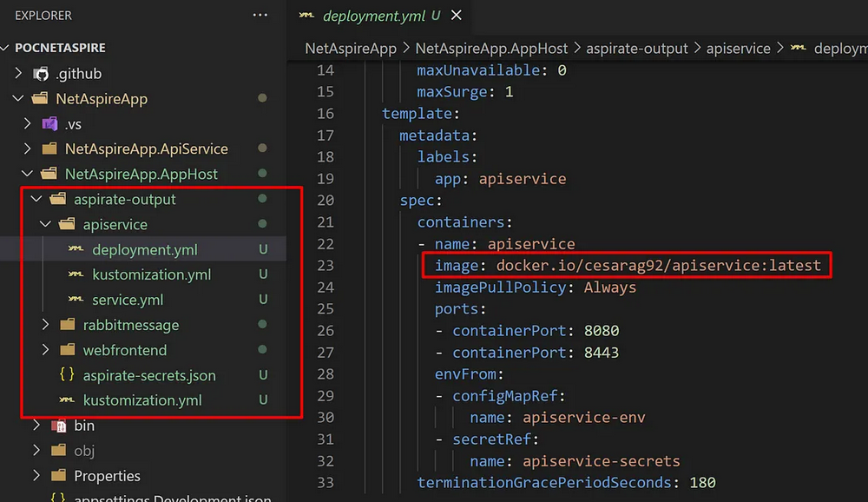Click the .vs folder icon
Image resolution: width=868 pixels, height=502 pixels.
click(49, 124)
